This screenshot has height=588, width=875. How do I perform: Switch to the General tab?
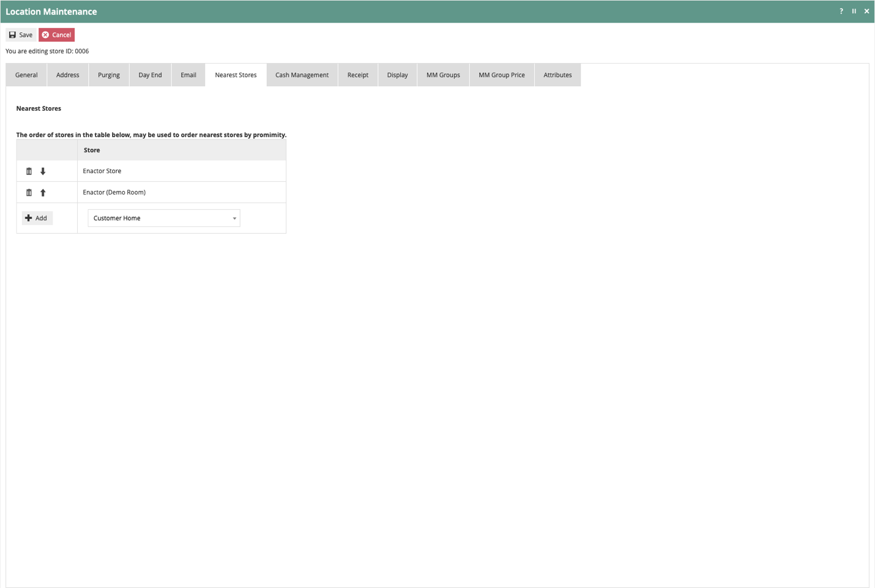point(26,75)
